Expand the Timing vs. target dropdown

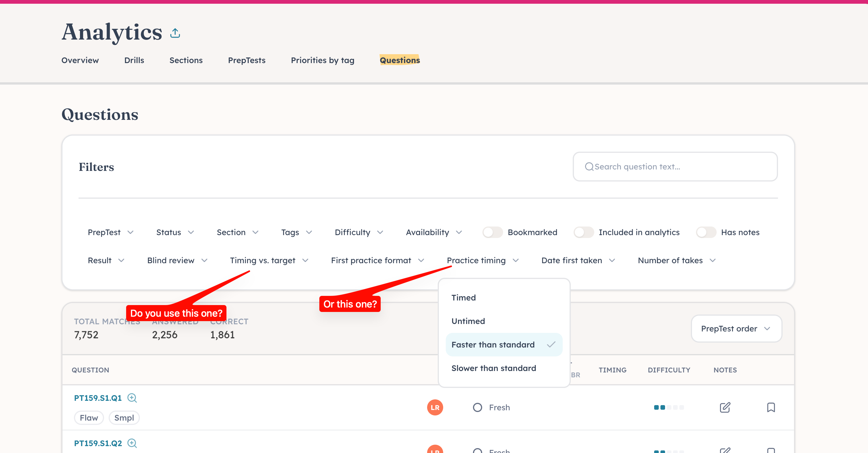[269, 261]
